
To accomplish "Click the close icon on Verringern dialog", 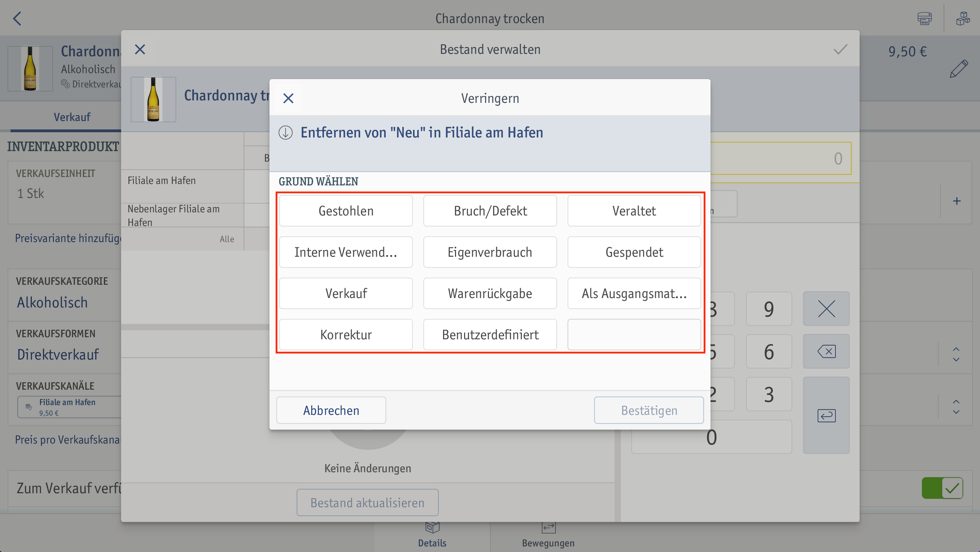I will 288,98.
